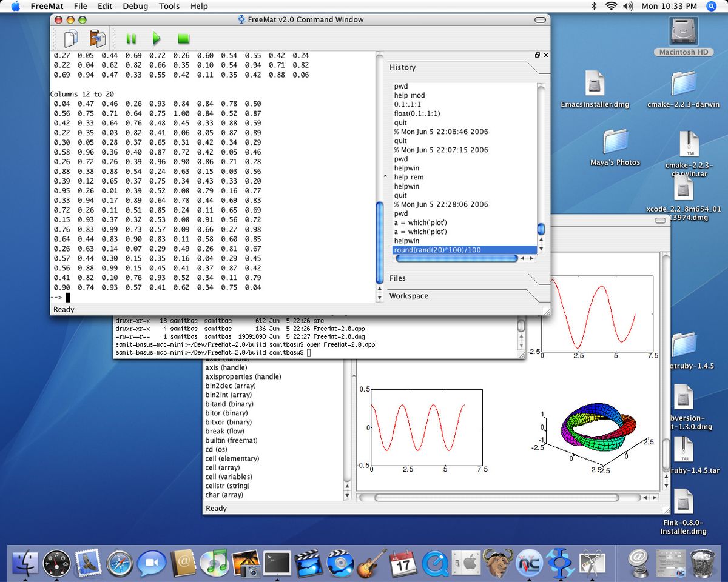Click the float History panel button
The image size is (728, 582).
[536, 55]
